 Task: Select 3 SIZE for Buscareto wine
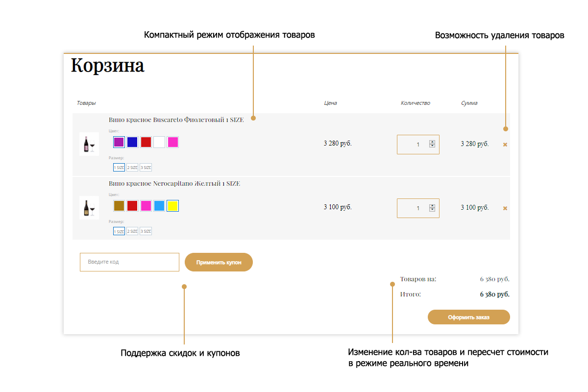[x=146, y=168]
